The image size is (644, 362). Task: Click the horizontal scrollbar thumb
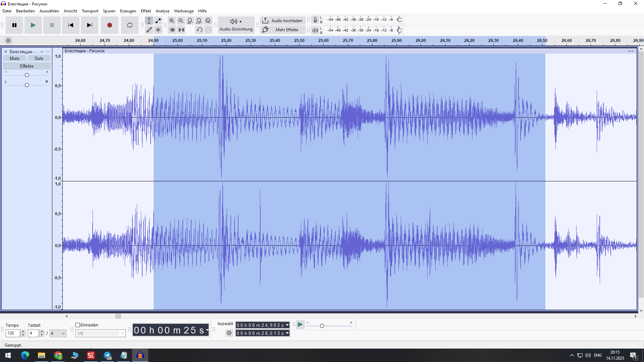(118, 316)
